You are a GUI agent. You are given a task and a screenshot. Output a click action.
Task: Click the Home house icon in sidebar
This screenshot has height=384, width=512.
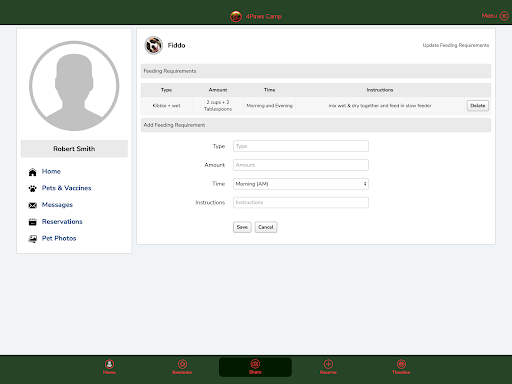tap(32, 172)
